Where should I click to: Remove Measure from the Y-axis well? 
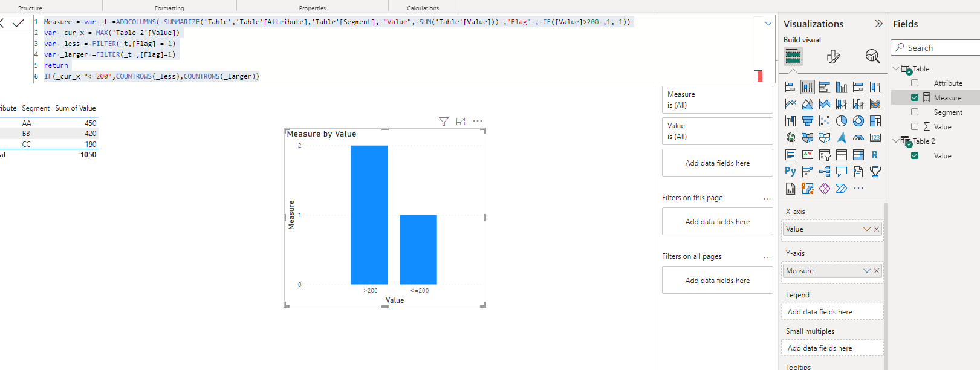(877, 271)
